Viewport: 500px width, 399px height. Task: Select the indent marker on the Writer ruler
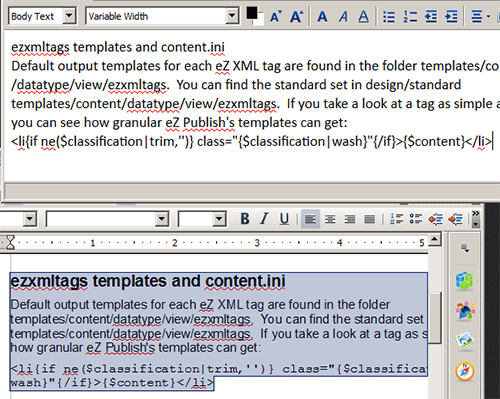coord(11,242)
